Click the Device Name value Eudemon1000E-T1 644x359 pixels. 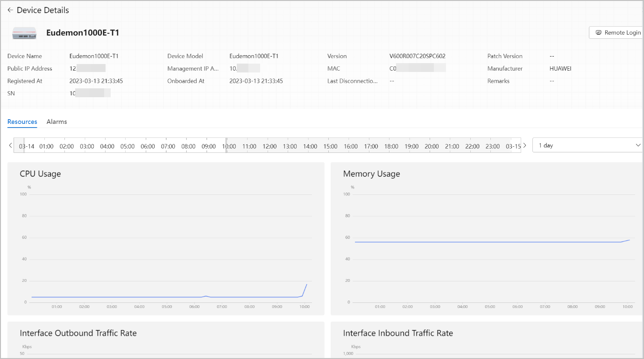tap(94, 56)
